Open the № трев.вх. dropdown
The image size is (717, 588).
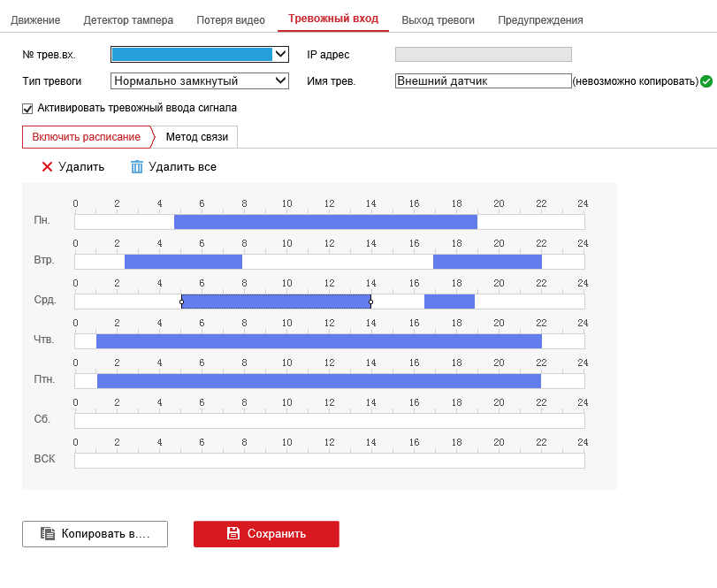tap(200, 55)
